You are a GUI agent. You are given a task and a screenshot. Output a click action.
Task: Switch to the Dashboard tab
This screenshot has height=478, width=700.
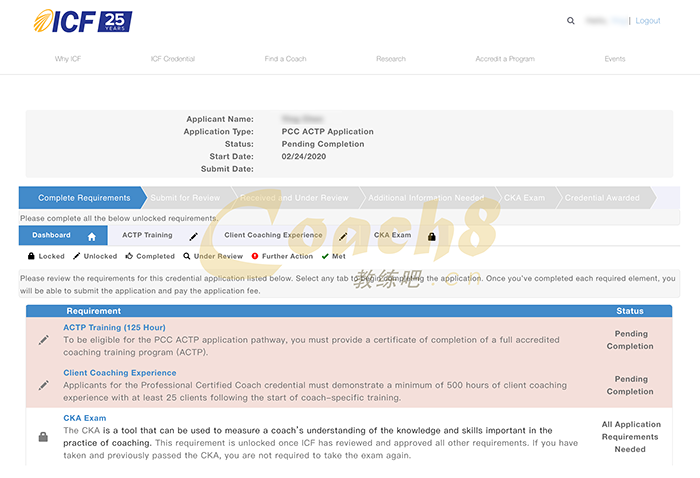click(52, 236)
